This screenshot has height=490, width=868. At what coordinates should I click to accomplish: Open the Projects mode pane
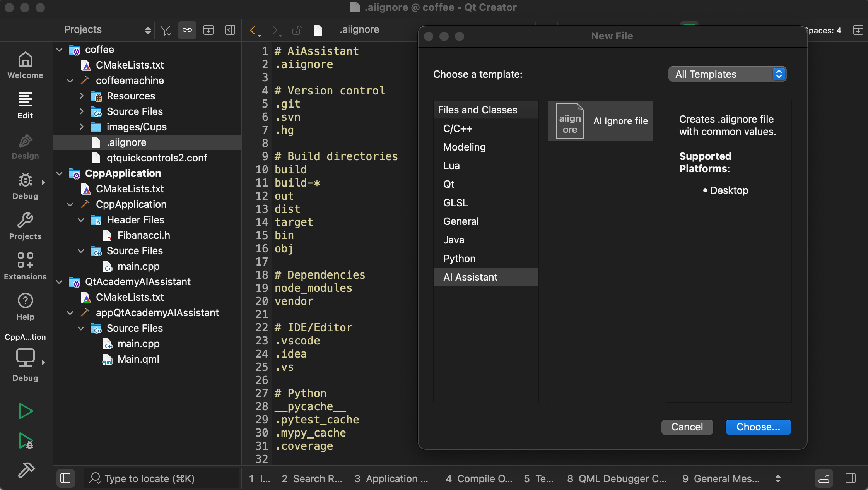[x=25, y=226]
